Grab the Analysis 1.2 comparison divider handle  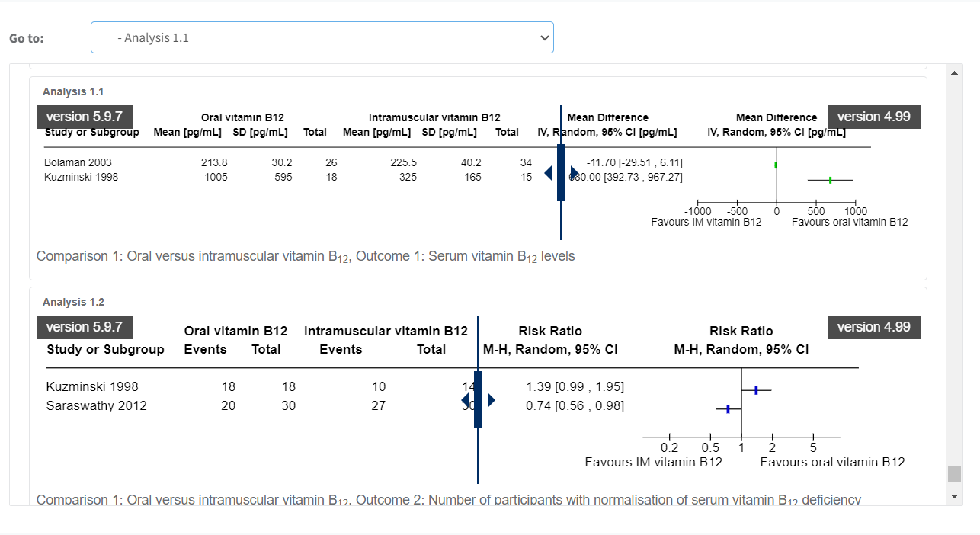(478, 400)
